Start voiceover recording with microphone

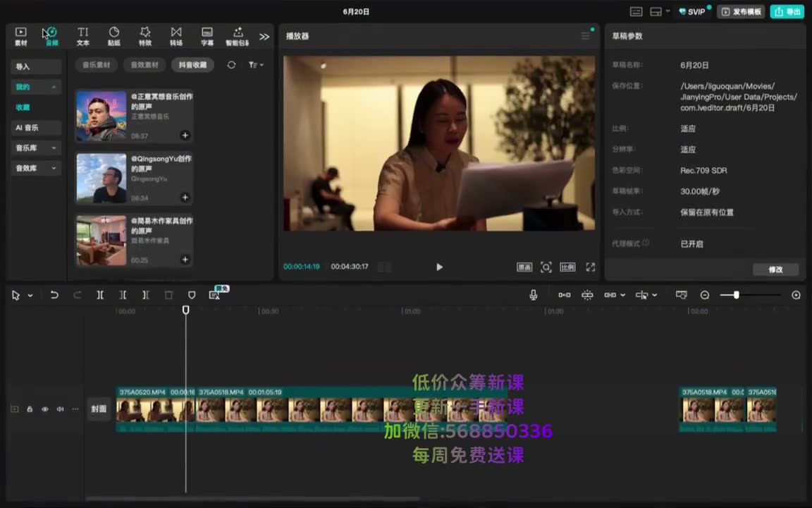pos(534,295)
